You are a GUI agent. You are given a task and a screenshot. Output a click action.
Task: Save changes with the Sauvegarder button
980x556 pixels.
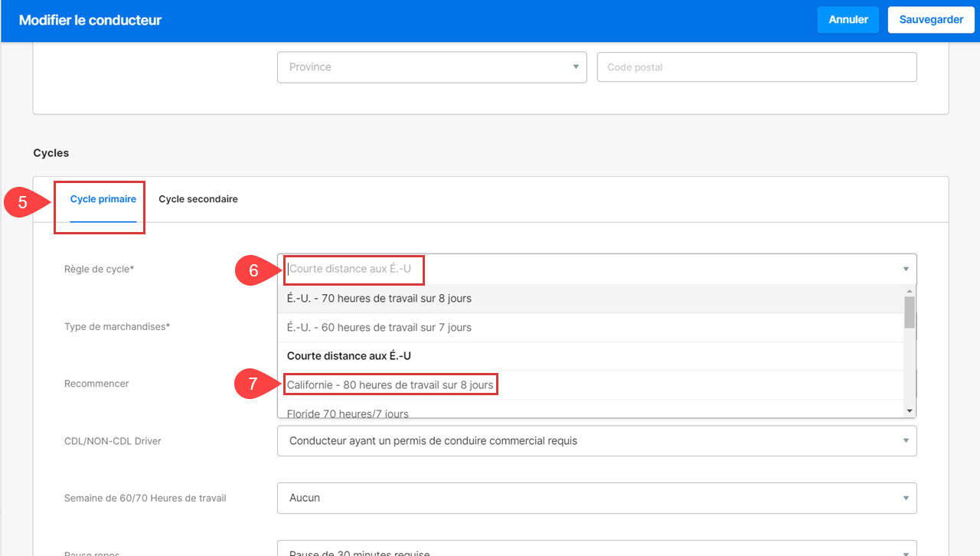tap(930, 20)
